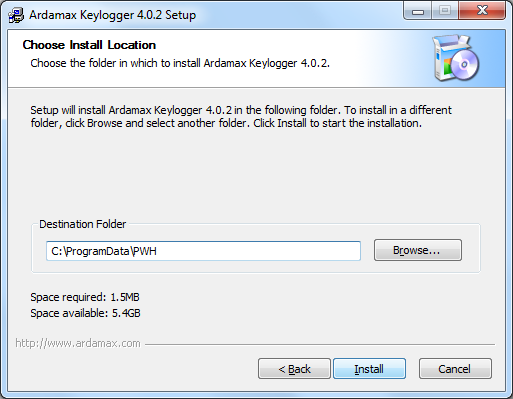Close the setup window with X
The width and height of the screenshot is (513, 399).
pos(482,11)
